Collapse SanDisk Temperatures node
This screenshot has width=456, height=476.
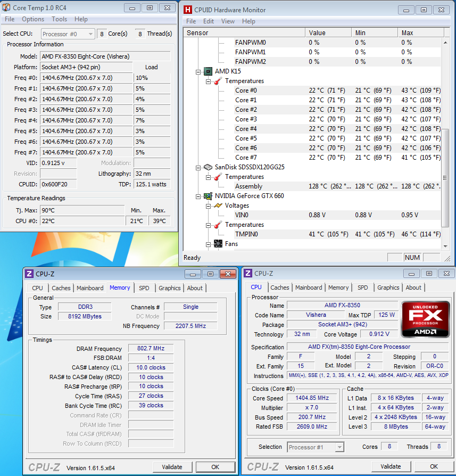click(208, 178)
